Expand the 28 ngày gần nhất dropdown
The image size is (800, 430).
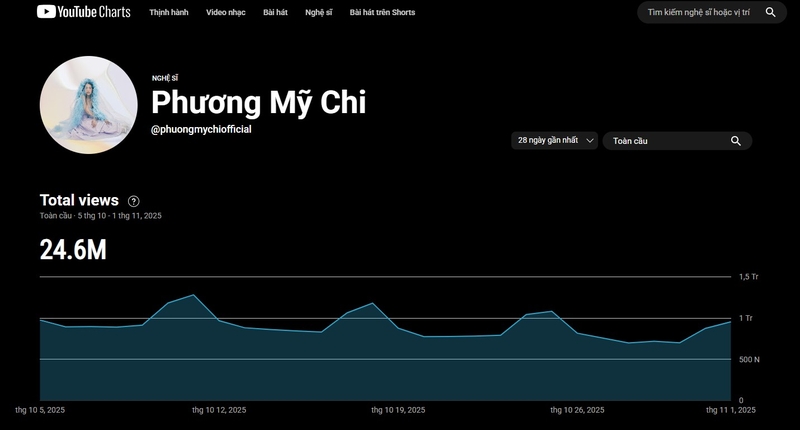pyautogui.click(x=555, y=140)
